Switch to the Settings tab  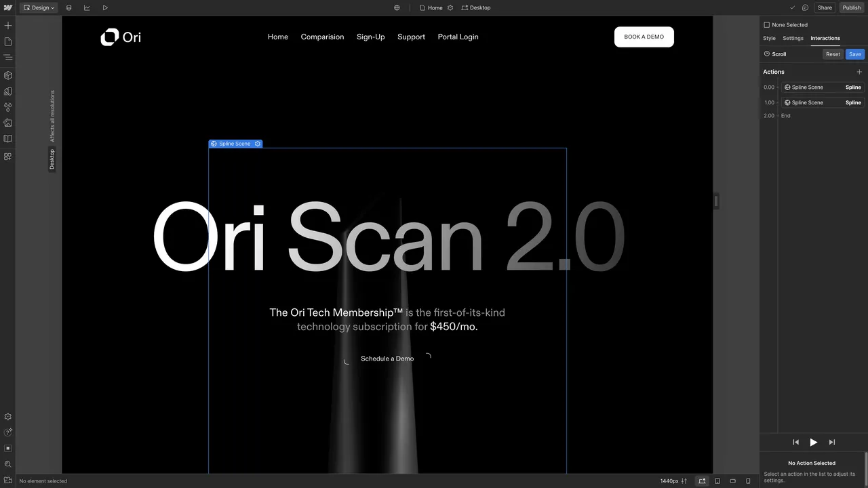point(793,38)
